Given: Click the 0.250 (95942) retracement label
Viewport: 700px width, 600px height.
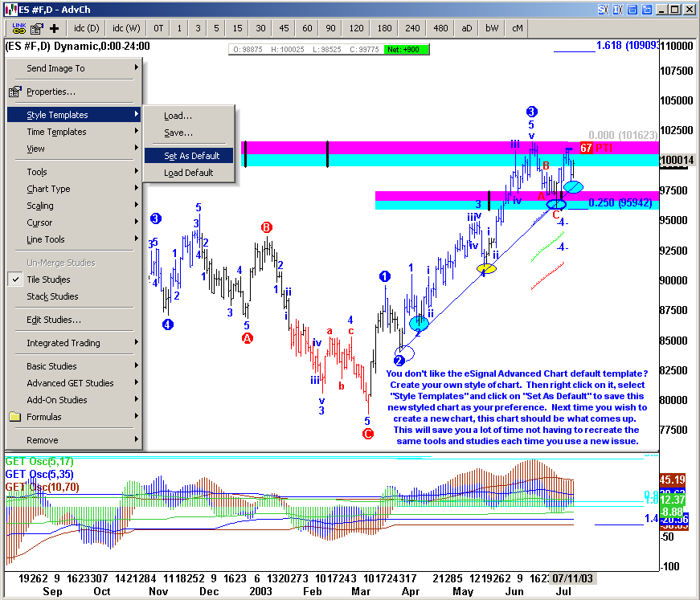Looking at the screenshot, I should [x=620, y=203].
